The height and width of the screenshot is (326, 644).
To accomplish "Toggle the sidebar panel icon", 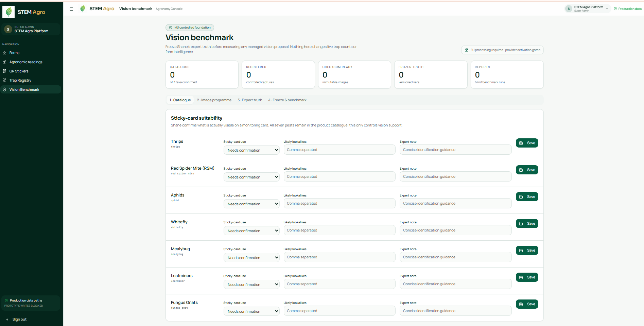I will coord(71,9).
